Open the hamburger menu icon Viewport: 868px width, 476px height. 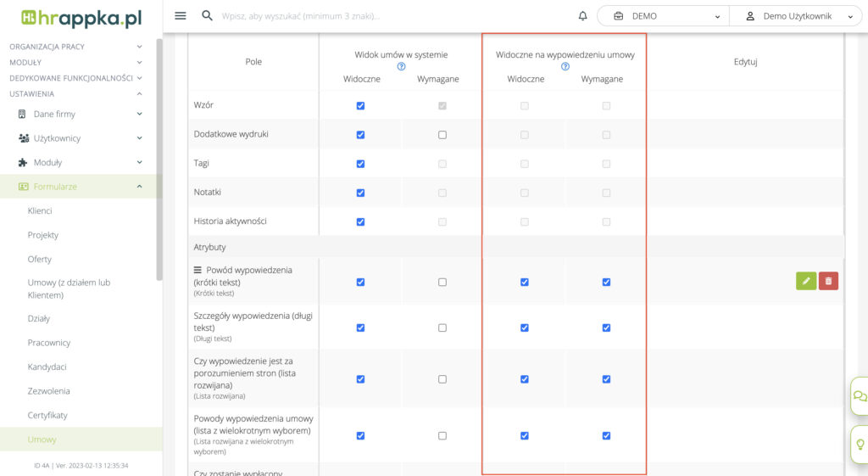coord(180,16)
